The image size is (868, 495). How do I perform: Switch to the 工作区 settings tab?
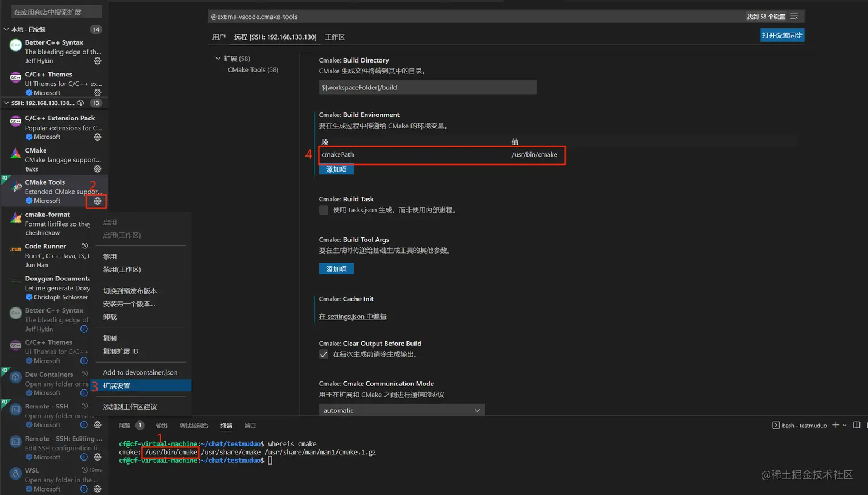pyautogui.click(x=335, y=37)
